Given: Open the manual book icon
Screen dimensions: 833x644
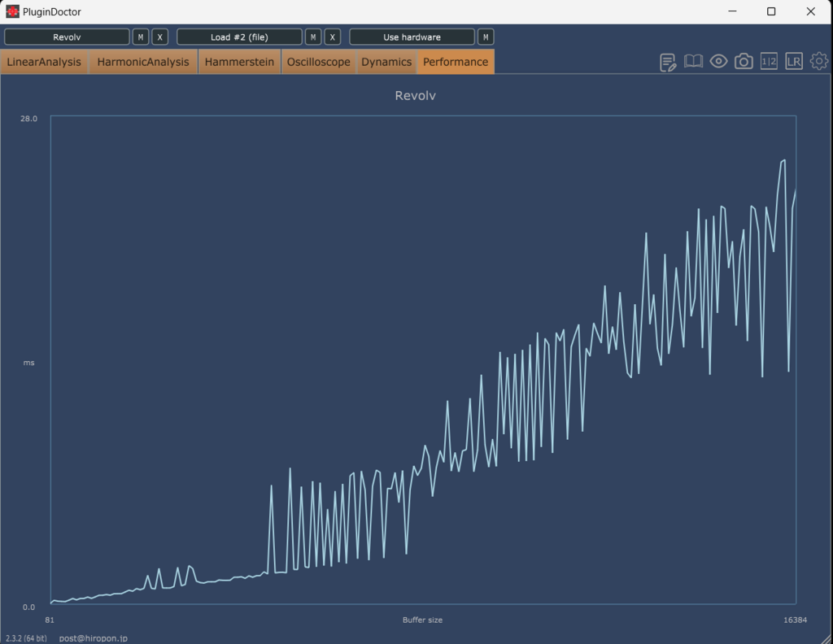Looking at the screenshot, I should point(693,62).
